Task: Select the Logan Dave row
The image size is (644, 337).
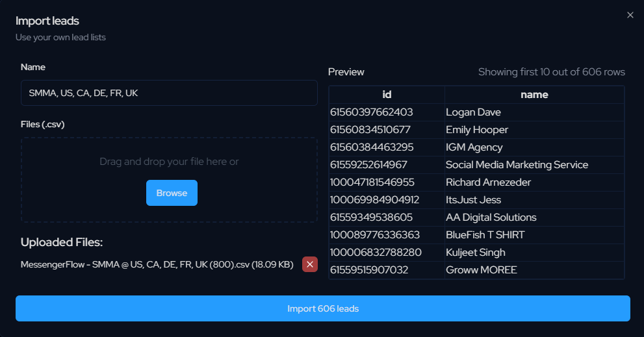Action: tap(473, 112)
